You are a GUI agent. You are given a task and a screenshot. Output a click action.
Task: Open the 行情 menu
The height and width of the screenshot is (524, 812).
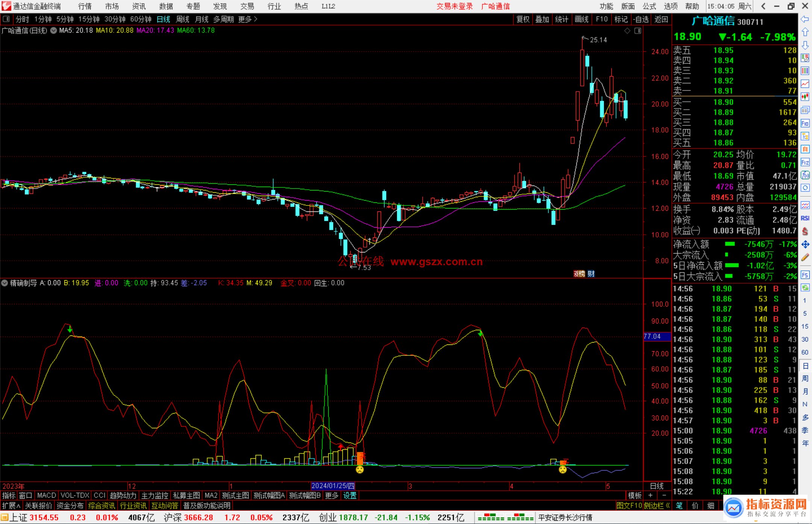pos(85,6)
